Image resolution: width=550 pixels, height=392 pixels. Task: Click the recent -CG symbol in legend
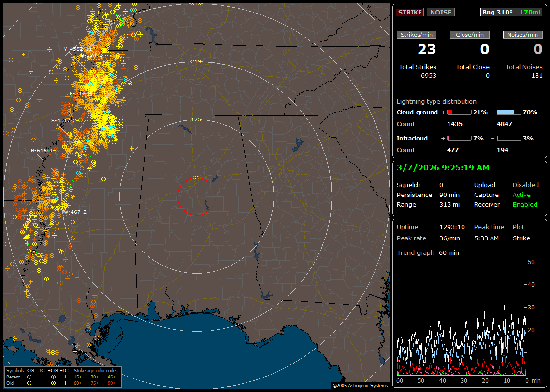(29, 377)
